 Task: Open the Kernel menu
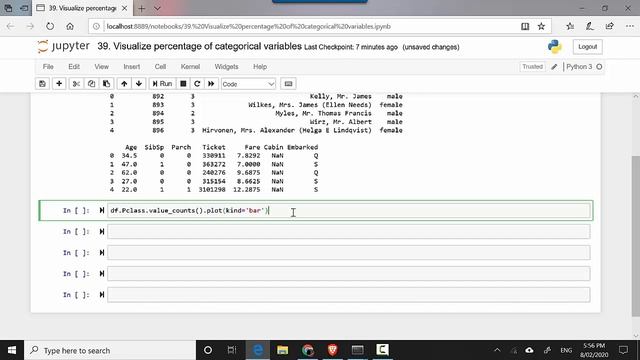[x=190, y=67]
